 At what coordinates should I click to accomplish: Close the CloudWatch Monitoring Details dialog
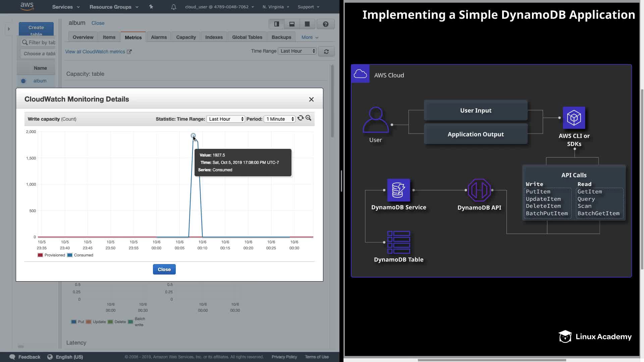311,99
